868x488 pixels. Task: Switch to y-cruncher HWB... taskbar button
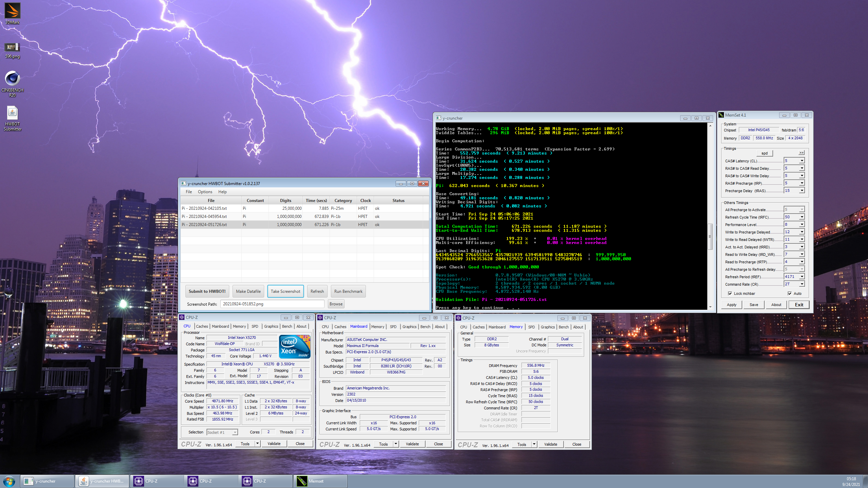coord(102,481)
